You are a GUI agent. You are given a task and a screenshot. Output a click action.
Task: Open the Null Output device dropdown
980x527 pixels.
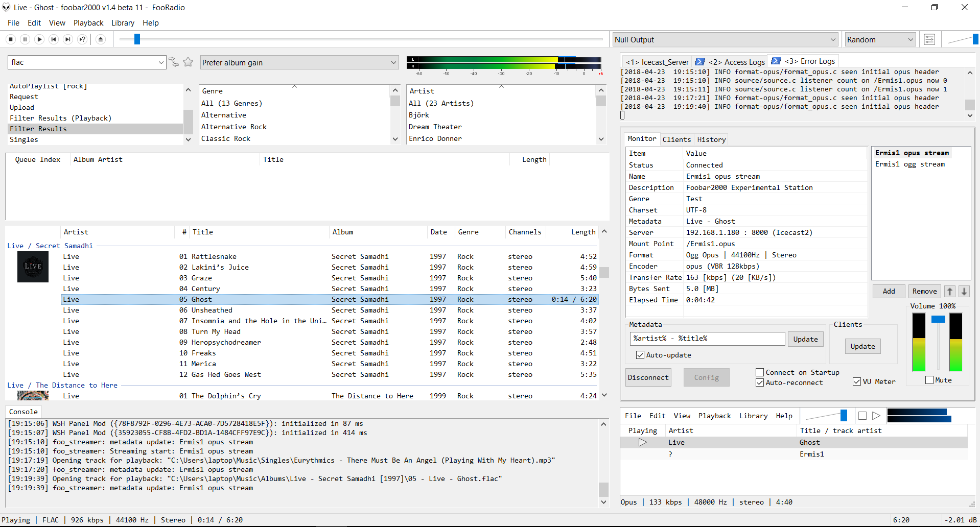pyautogui.click(x=725, y=39)
